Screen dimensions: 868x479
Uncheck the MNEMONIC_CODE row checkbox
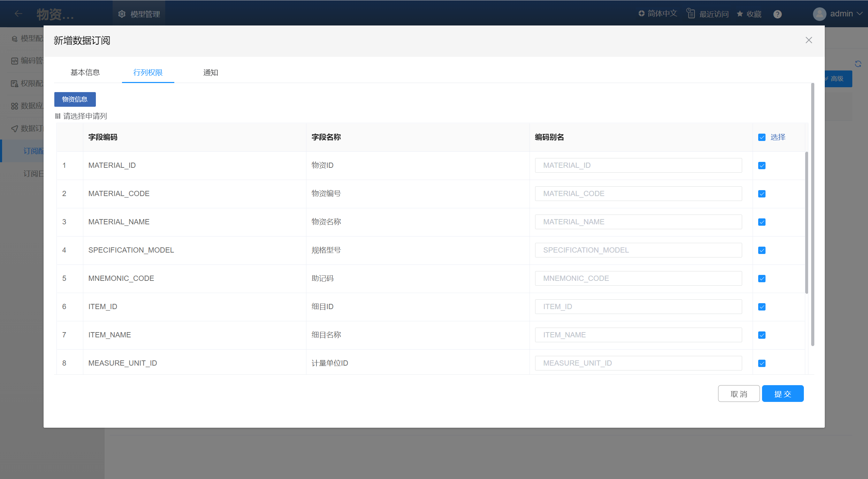762,279
